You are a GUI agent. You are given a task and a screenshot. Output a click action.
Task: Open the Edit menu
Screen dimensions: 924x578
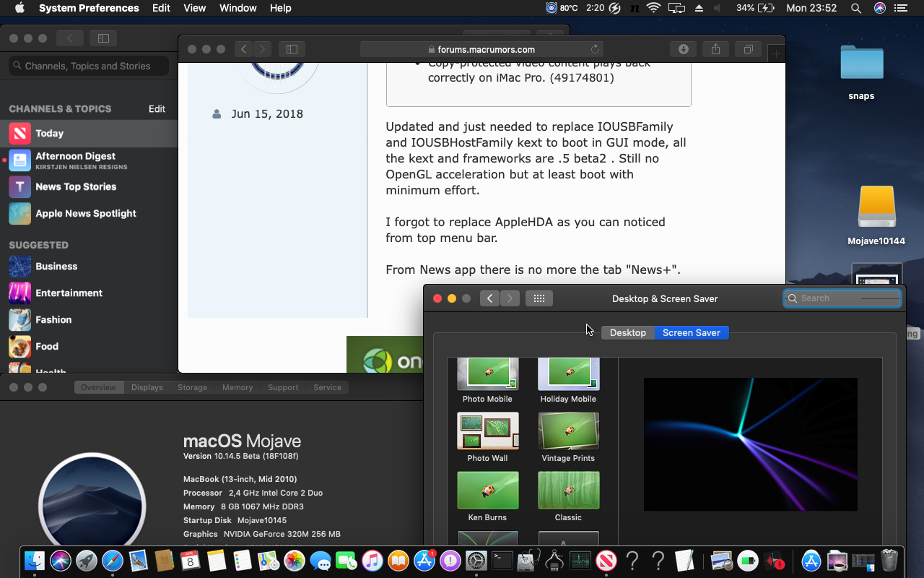[x=162, y=8]
